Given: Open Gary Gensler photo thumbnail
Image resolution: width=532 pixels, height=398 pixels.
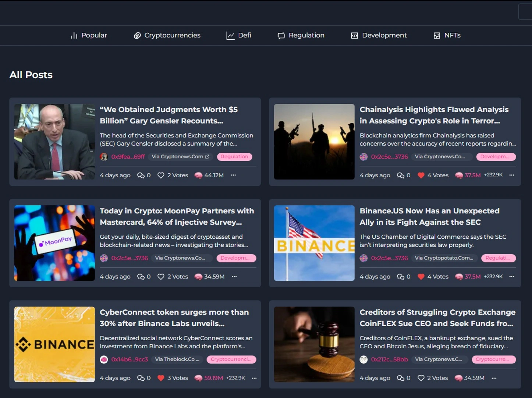Looking at the screenshot, I should pyautogui.click(x=54, y=142).
